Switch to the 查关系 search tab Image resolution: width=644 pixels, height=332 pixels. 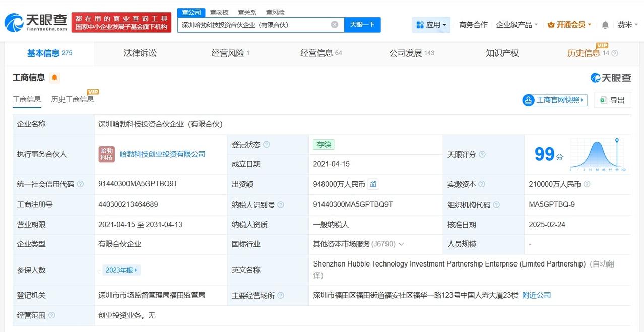click(x=247, y=12)
